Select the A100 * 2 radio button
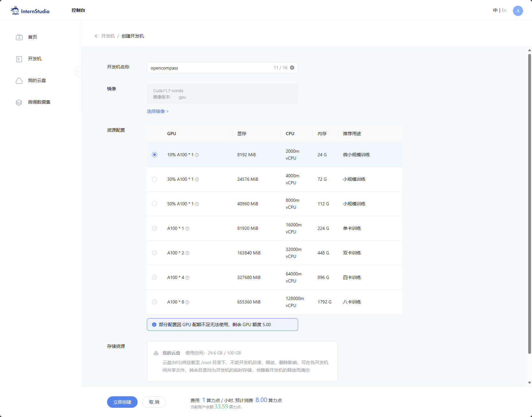532x417 pixels. [x=155, y=253]
